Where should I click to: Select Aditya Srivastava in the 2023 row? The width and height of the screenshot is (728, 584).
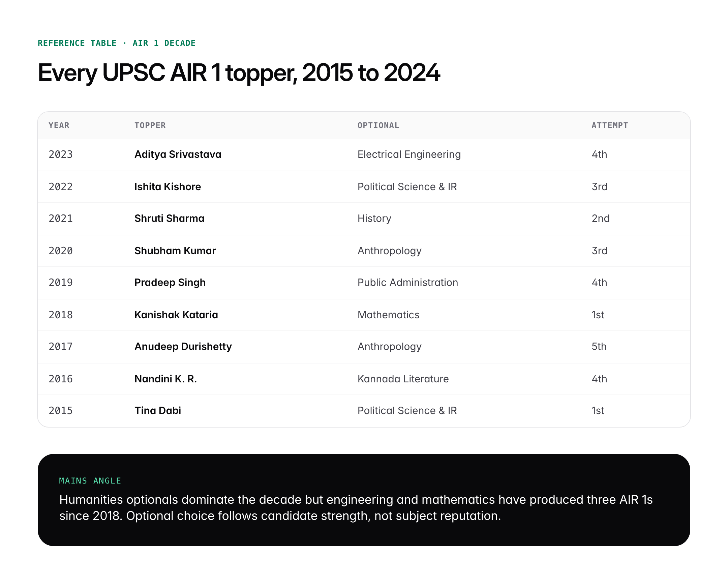pyautogui.click(x=178, y=154)
